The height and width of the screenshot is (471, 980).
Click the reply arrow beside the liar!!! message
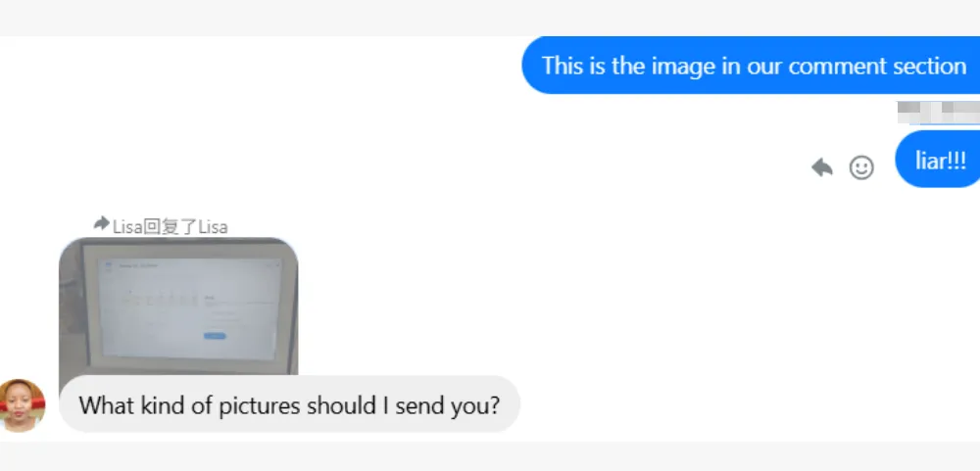(822, 167)
